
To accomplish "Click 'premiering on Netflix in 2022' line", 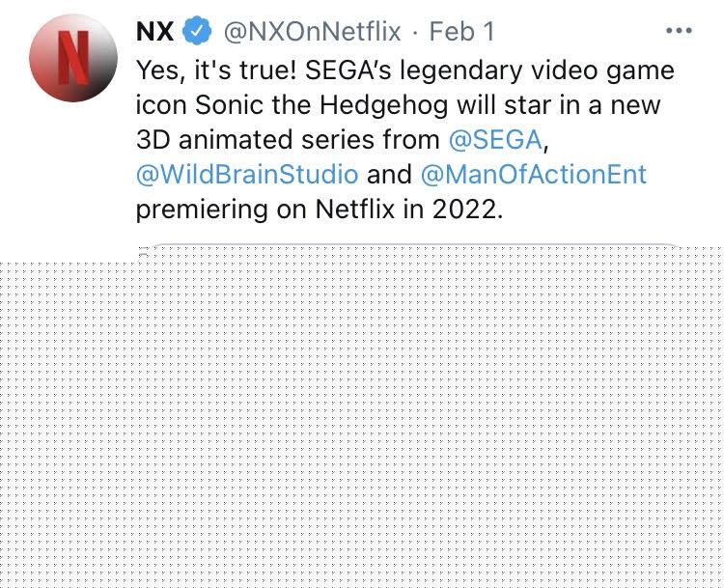I will pyautogui.click(x=320, y=210).
